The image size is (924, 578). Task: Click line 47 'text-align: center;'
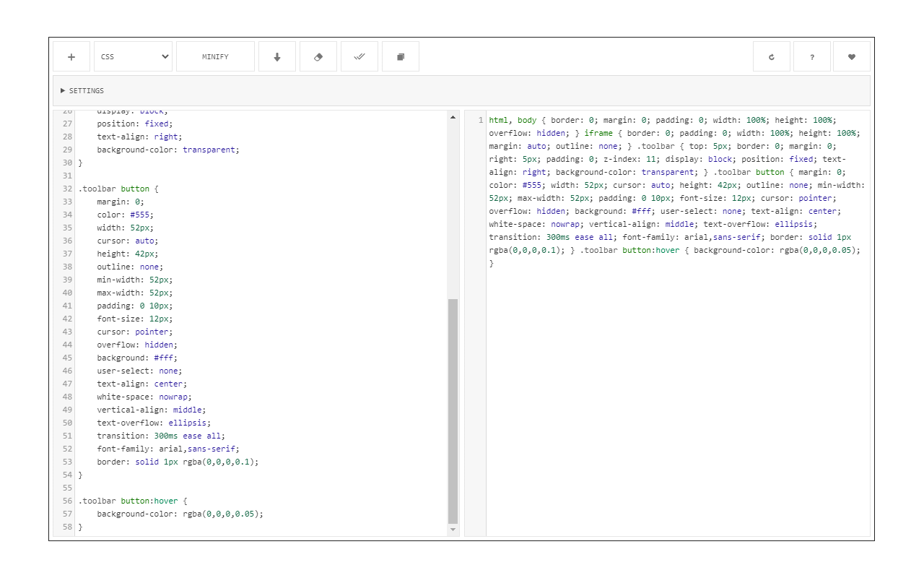point(142,384)
